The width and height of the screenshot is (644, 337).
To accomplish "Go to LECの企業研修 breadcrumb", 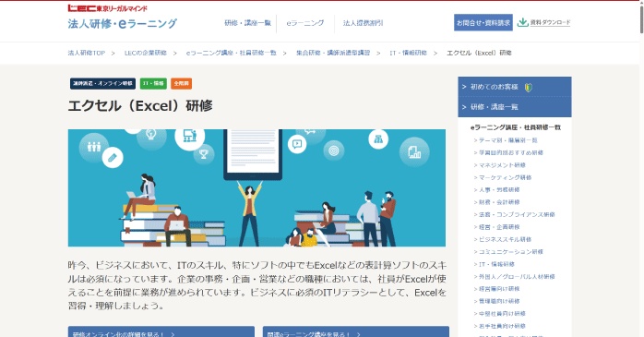I will pyautogui.click(x=146, y=53).
